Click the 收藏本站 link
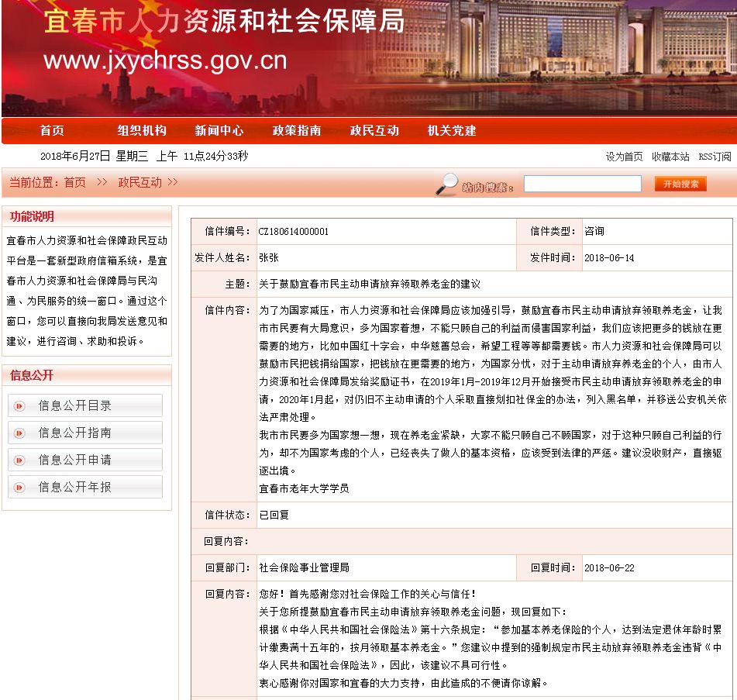 (x=670, y=157)
